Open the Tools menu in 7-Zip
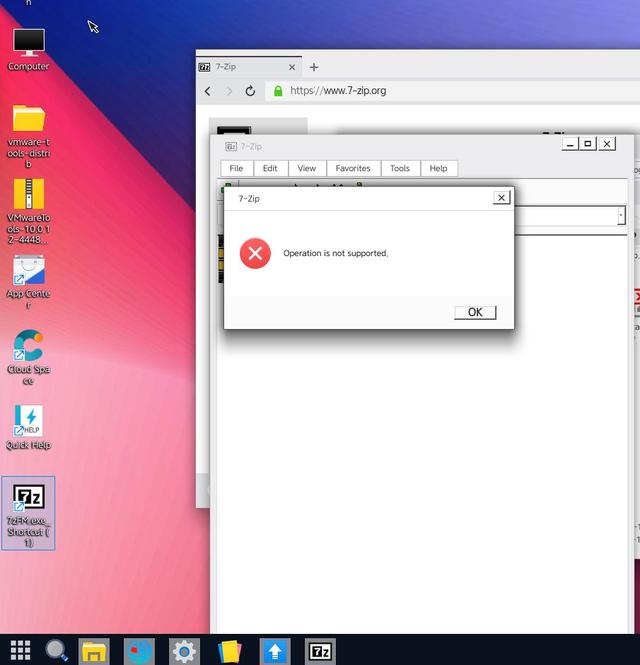Image resolution: width=640 pixels, height=665 pixels. 400,168
